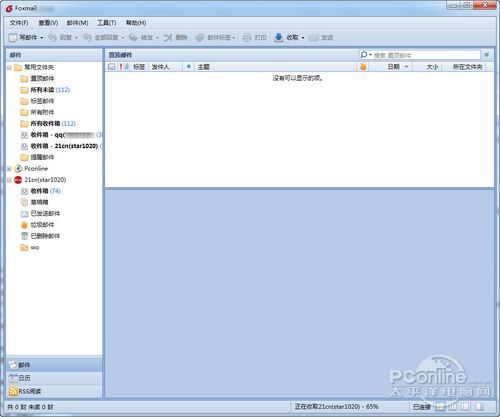Expand advanced search with the double chevron
500x417 pixels.
pyautogui.click(x=487, y=55)
